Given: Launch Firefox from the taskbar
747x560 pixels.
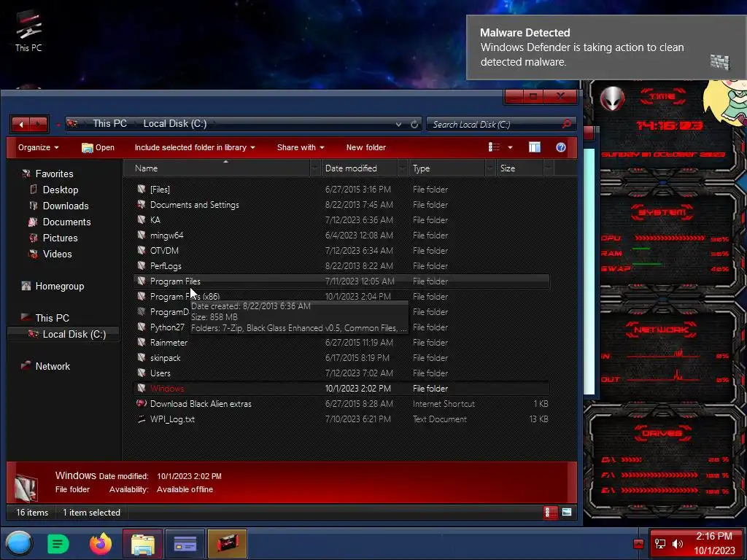Looking at the screenshot, I should tap(101, 544).
